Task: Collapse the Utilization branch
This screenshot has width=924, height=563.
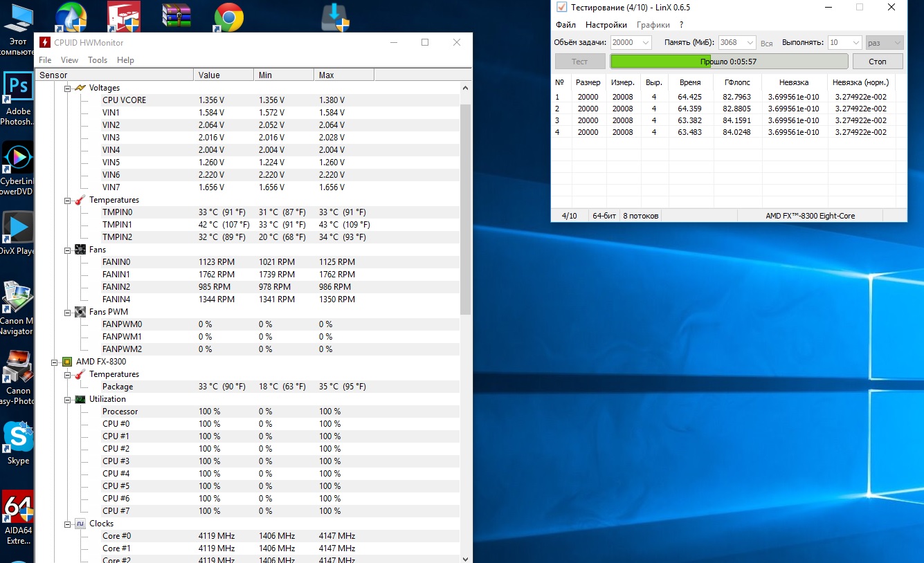Action: pyautogui.click(x=68, y=399)
